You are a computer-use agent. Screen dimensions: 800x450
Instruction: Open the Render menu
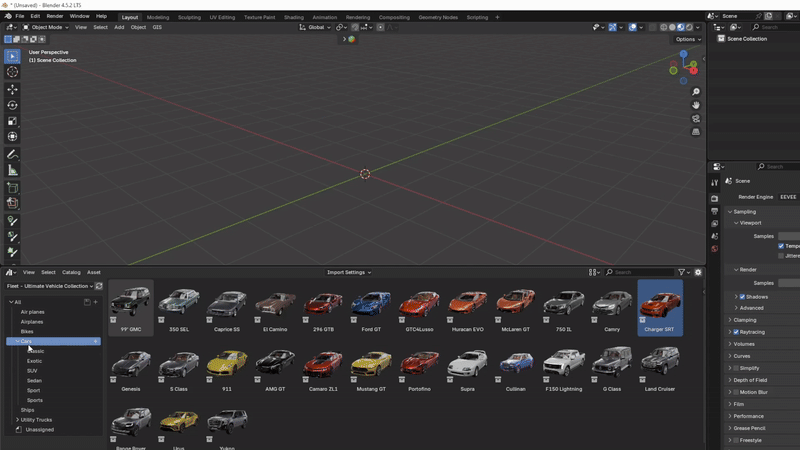click(55, 16)
